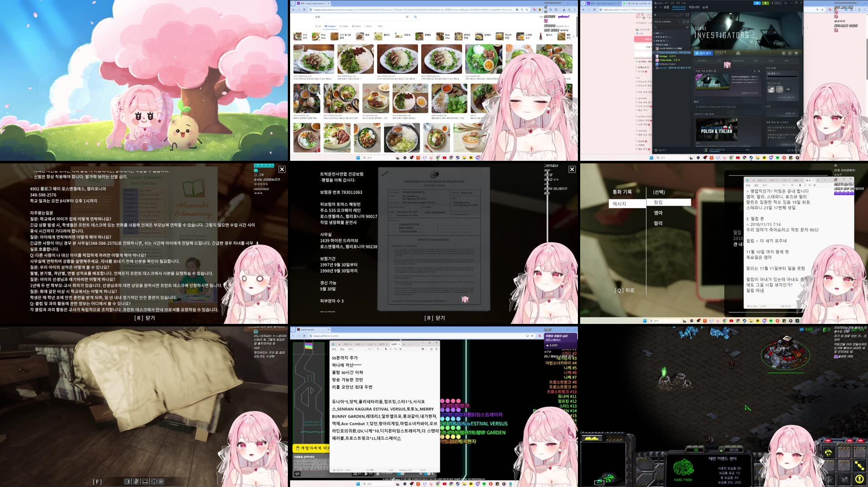Click the magnifying glass icon in the Yahoo search bar

[x=415, y=17]
